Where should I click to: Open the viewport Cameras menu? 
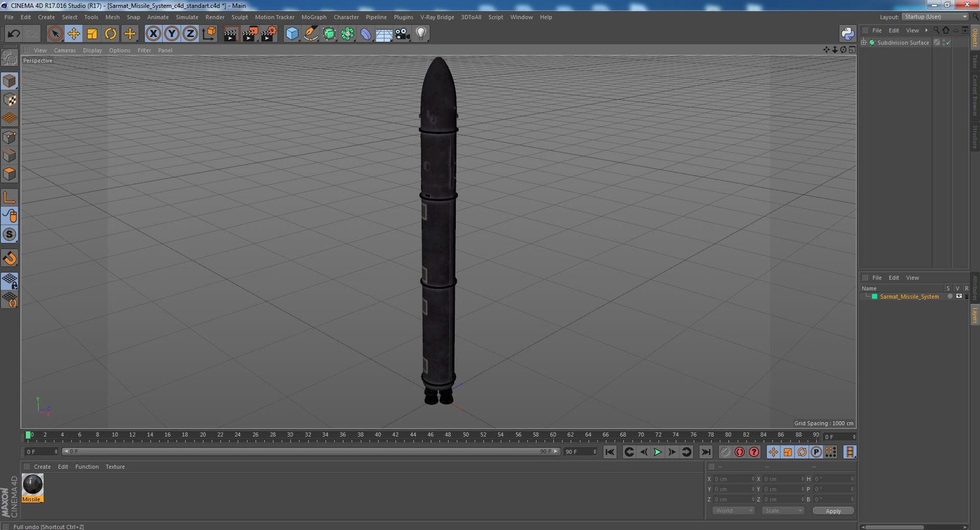coord(65,50)
